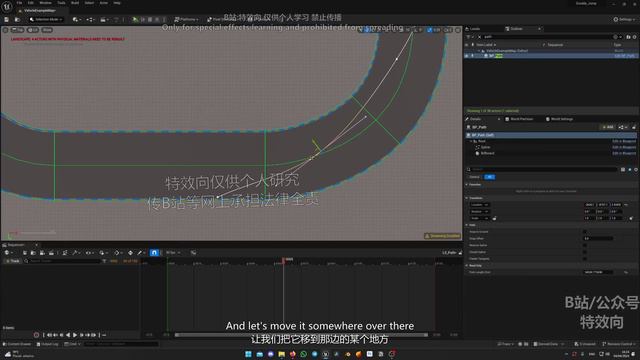Collapse the Road Data section
The image size is (640, 360).
coord(467,265)
